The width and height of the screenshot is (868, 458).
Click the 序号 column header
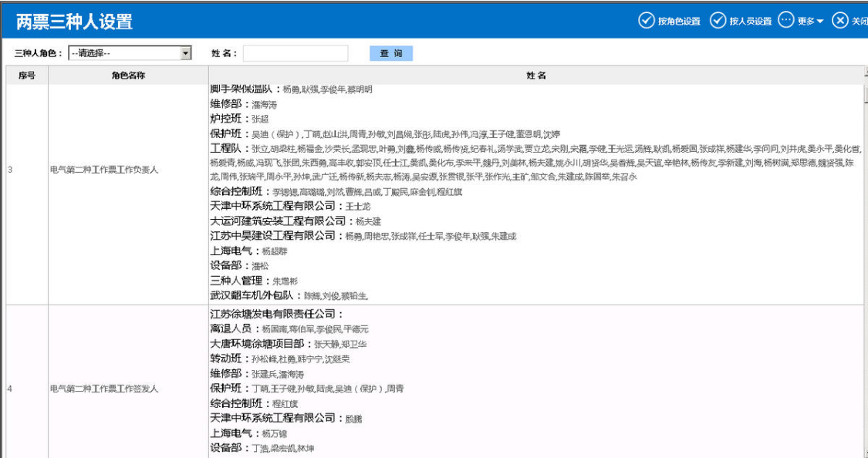pos(27,76)
